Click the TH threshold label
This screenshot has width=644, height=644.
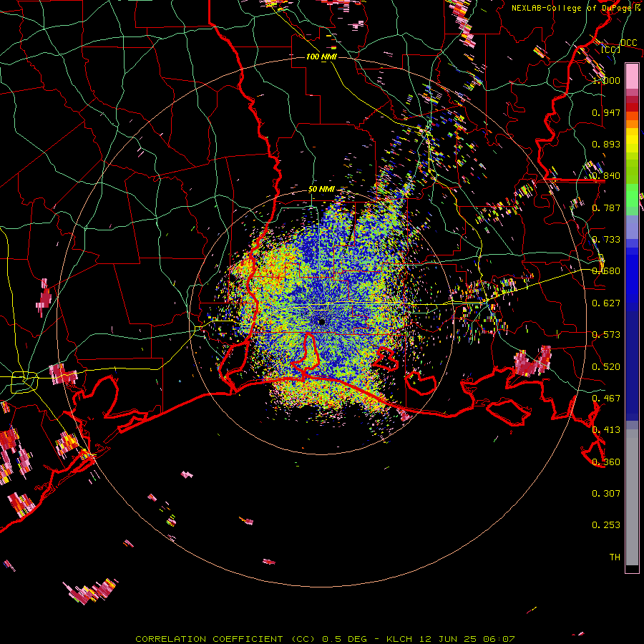[615, 557]
